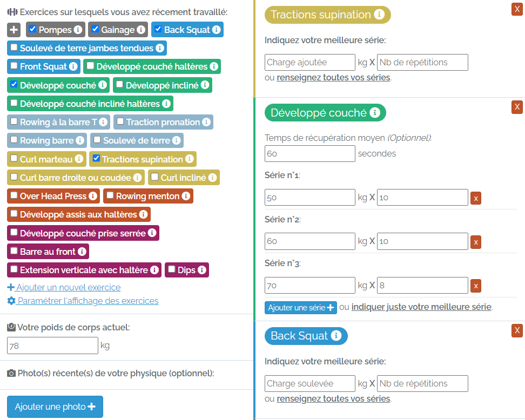The width and height of the screenshot is (525, 420).
Task: Delete Série n°3 using the x icon
Action: click(476, 286)
